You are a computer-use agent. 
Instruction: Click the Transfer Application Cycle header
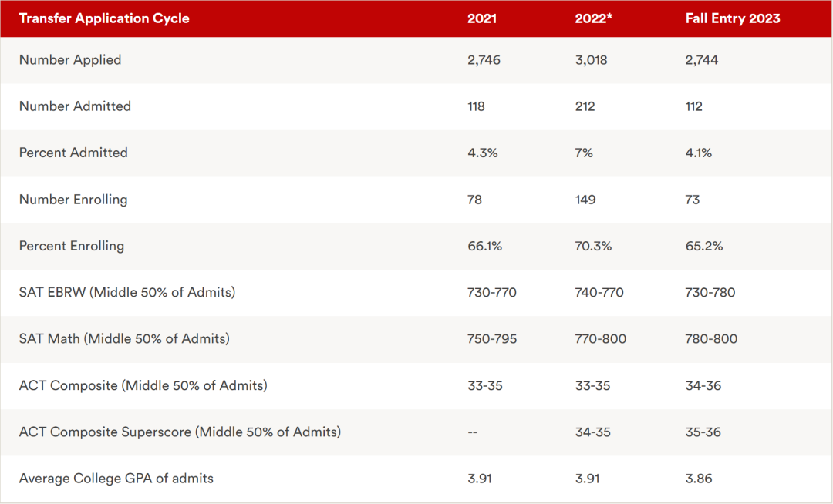click(x=104, y=18)
